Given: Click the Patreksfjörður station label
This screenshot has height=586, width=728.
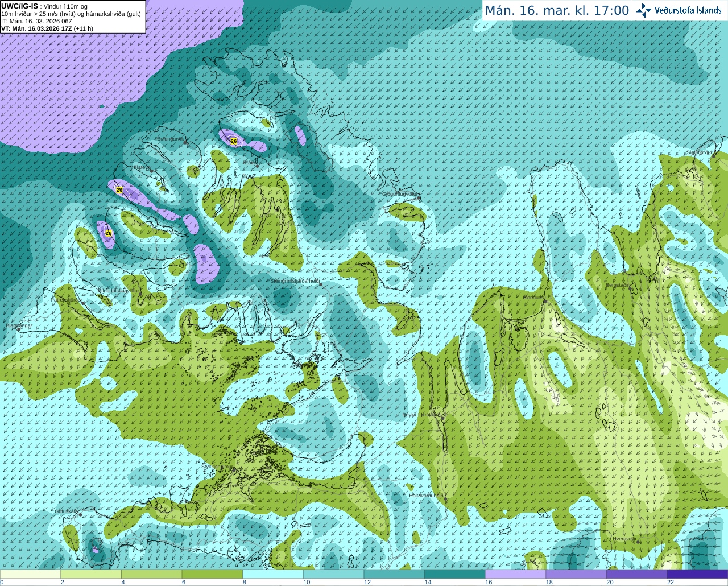Looking at the screenshot, I should point(67,299).
